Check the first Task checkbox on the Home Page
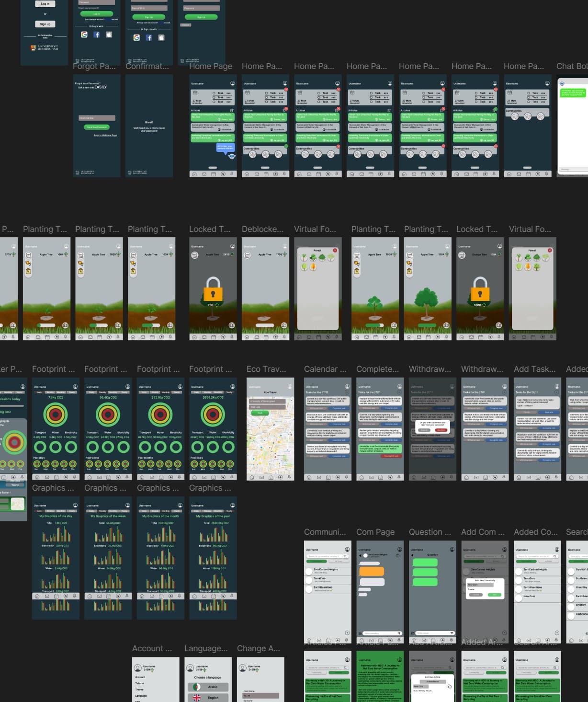The image size is (588, 702). click(214, 93)
